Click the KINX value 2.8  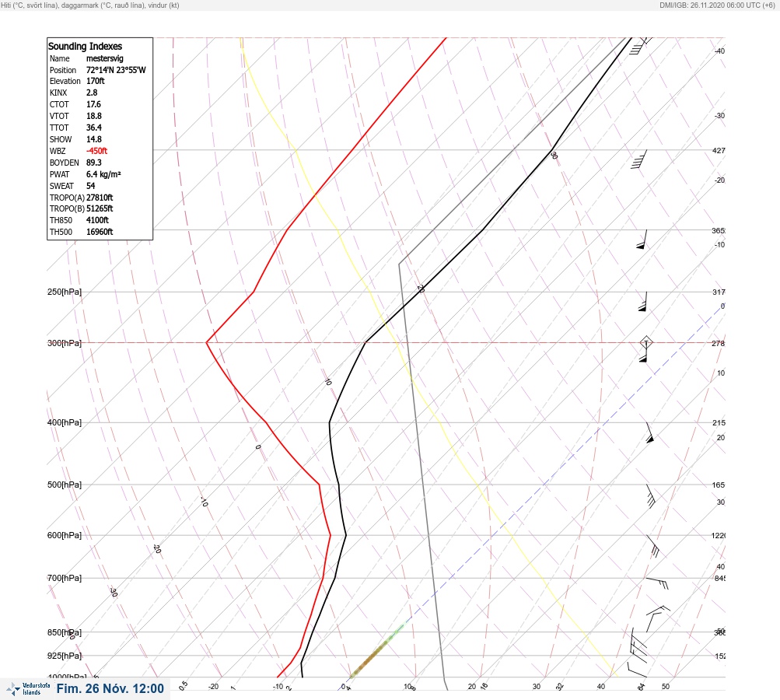pos(92,93)
